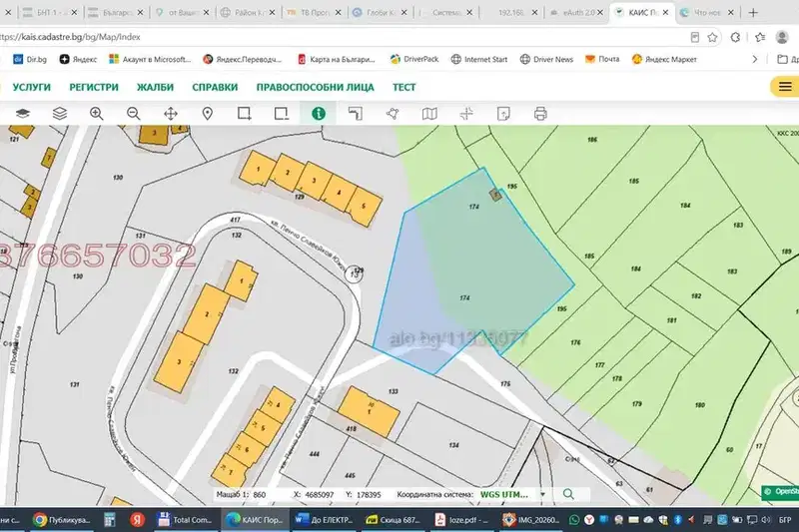The image size is (799, 532).
Task: Open new browser tab plus button
Action: pyautogui.click(x=753, y=13)
